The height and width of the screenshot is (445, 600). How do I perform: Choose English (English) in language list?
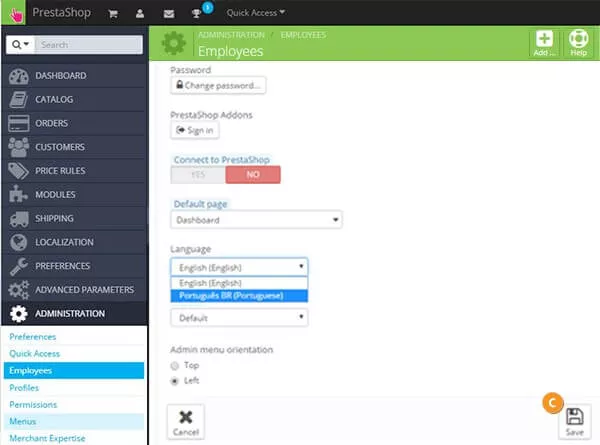coord(239,283)
